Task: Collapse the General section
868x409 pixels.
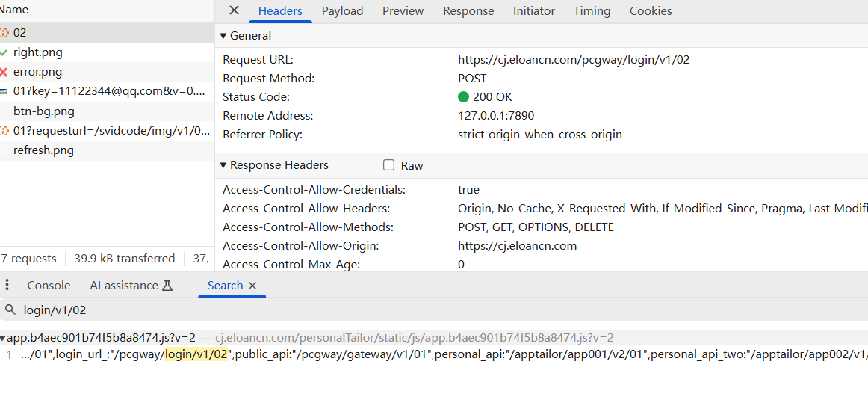Action: (x=223, y=36)
